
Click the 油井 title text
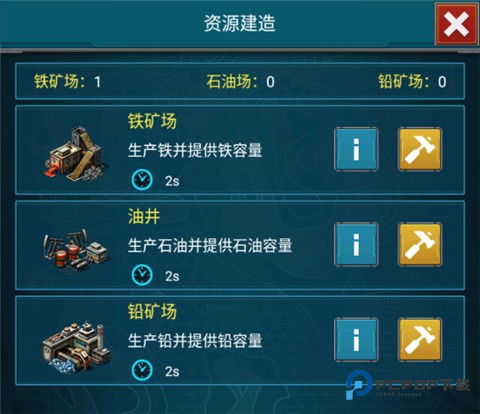tap(144, 217)
